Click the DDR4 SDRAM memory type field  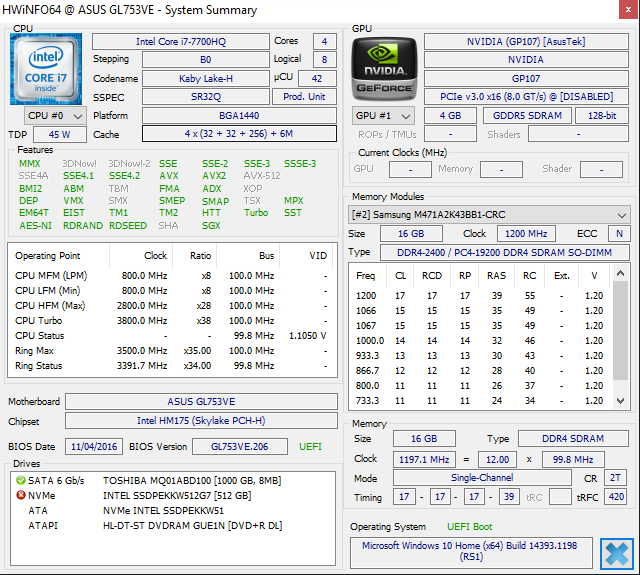[573, 439]
